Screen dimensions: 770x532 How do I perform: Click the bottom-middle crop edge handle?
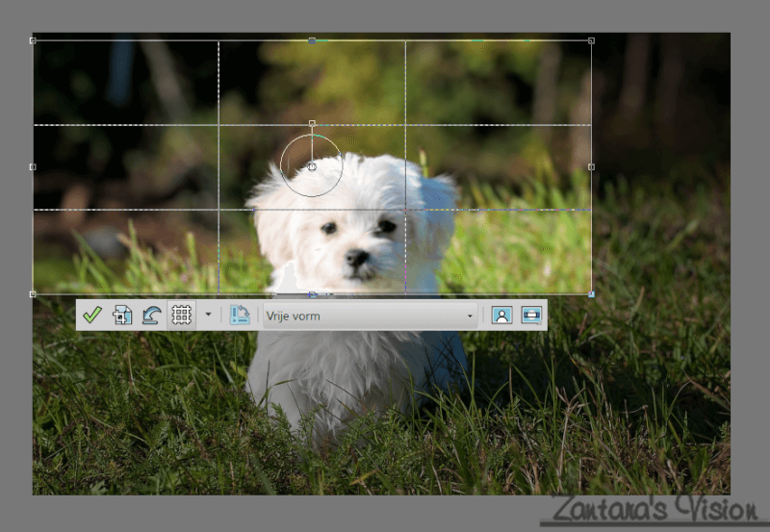[312, 294]
